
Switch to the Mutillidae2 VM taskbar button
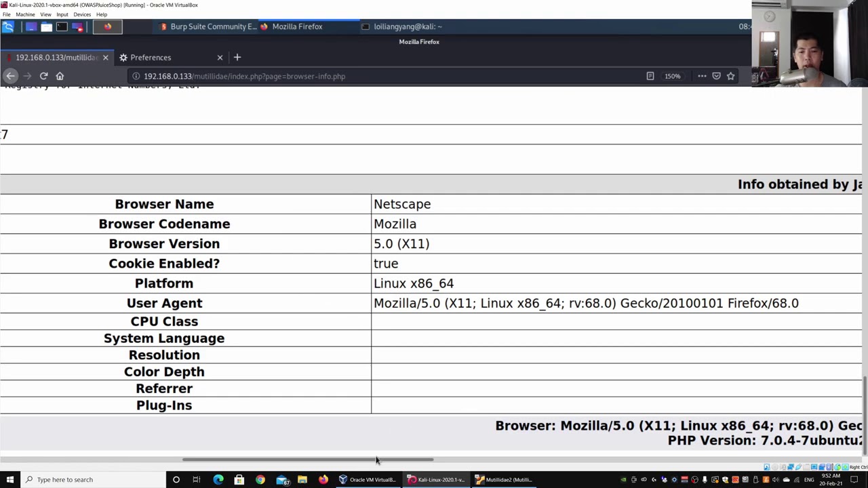pyautogui.click(x=505, y=480)
